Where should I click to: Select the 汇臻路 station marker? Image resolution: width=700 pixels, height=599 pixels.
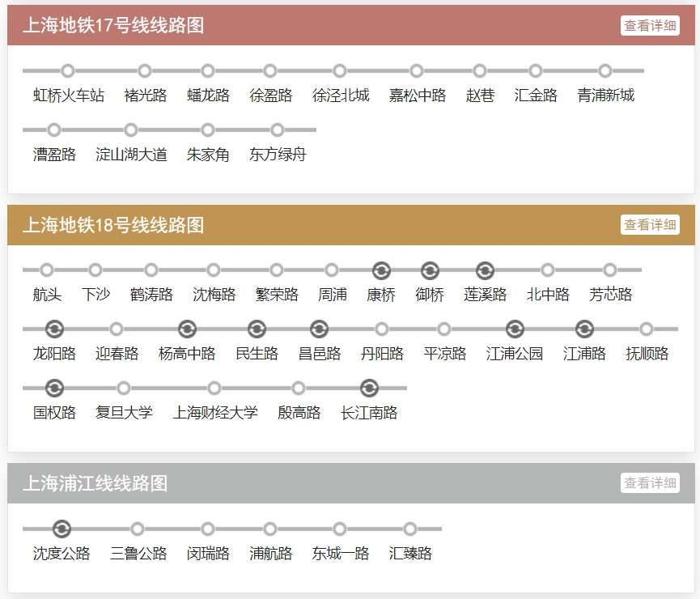click(410, 529)
